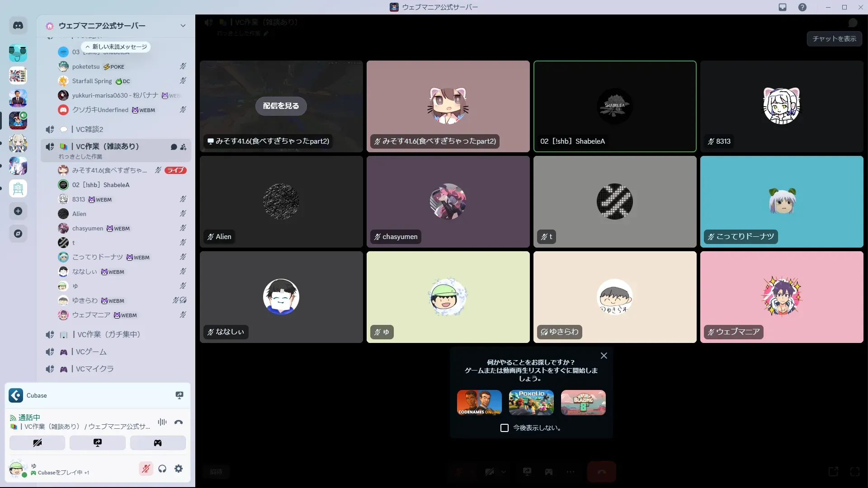Stream Cubase with the screen share icon

179,395
